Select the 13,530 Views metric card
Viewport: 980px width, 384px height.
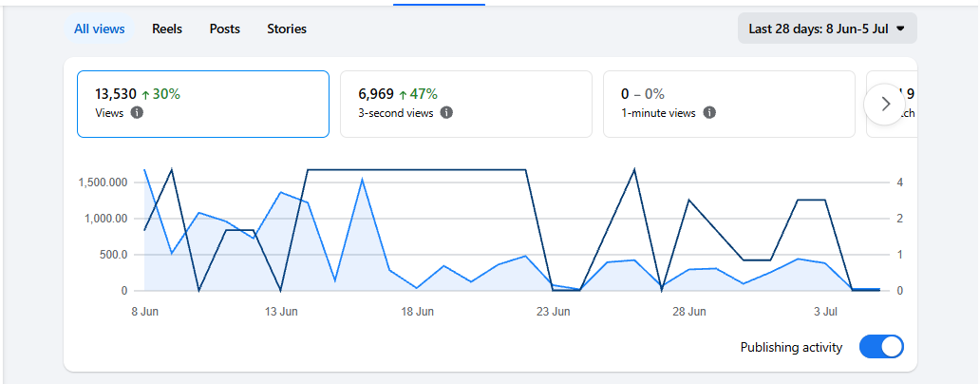(x=203, y=104)
